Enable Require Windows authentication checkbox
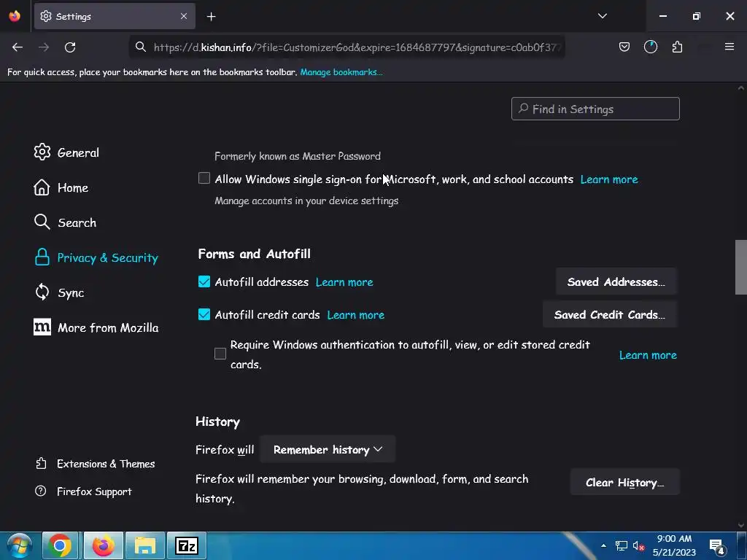The width and height of the screenshot is (747, 560). (x=220, y=354)
